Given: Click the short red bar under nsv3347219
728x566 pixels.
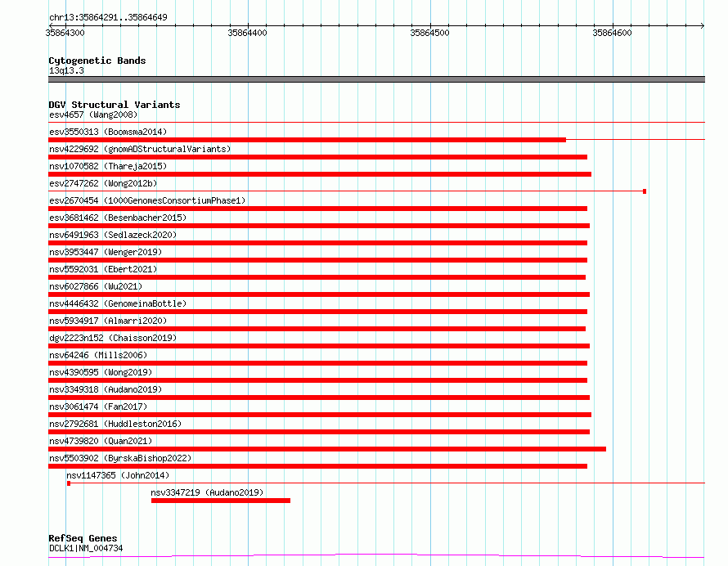Looking at the screenshot, I should click(x=221, y=501).
